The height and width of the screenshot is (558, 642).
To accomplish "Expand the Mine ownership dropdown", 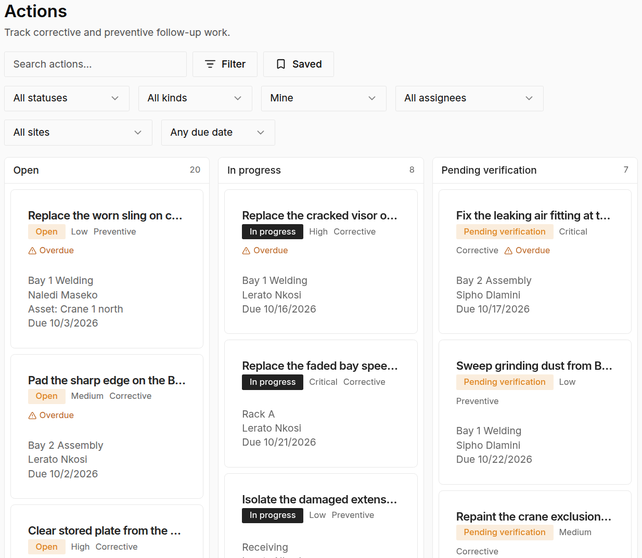I will point(324,98).
